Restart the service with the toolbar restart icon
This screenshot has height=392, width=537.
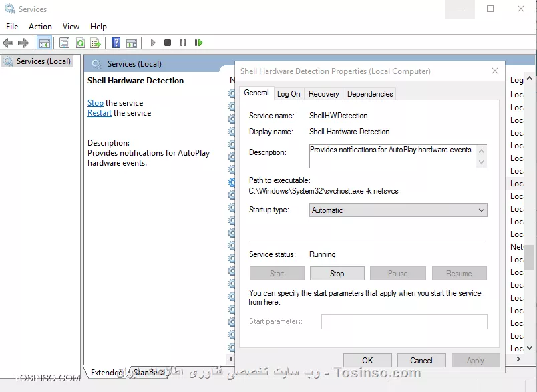click(198, 43)
